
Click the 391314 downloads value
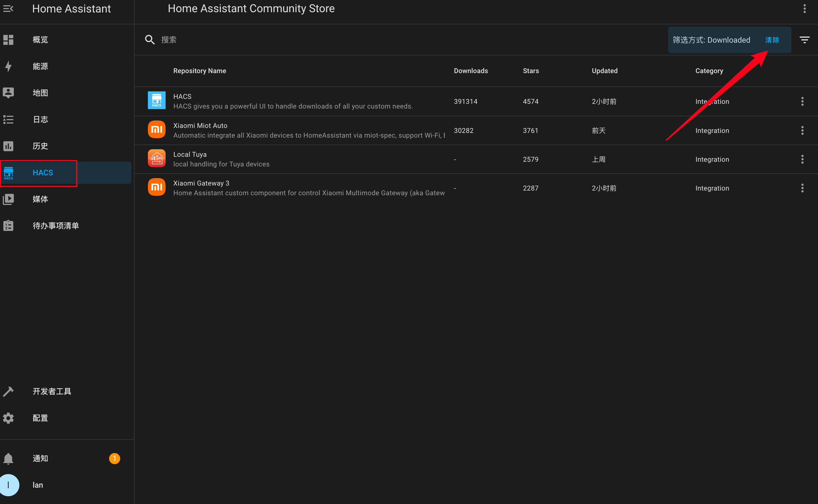(x=466, y=101)
